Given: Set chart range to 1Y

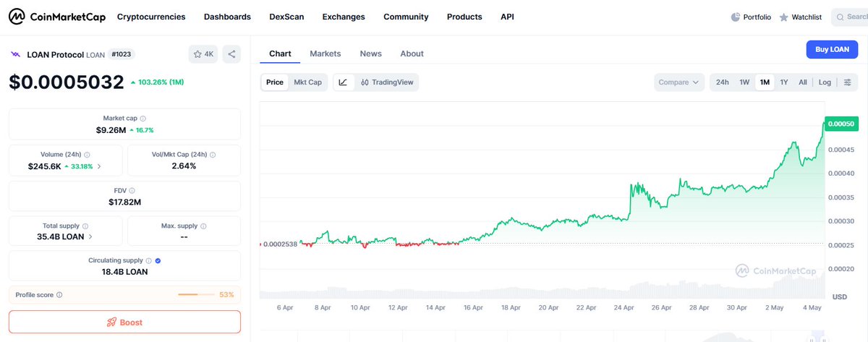Looking at the screenshot, I should point(784,82).
